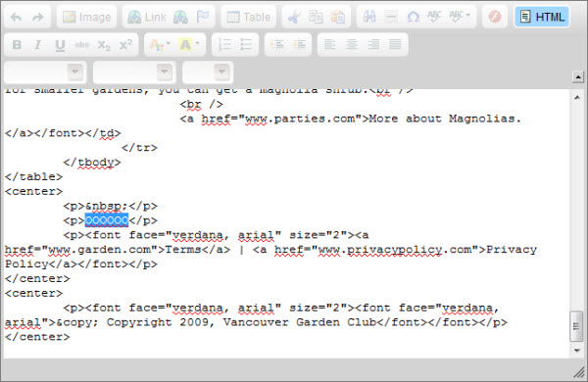Screen dimensions: 588x382
Task: Click the Paste clipboard icon
Action: tap(337, 17)
